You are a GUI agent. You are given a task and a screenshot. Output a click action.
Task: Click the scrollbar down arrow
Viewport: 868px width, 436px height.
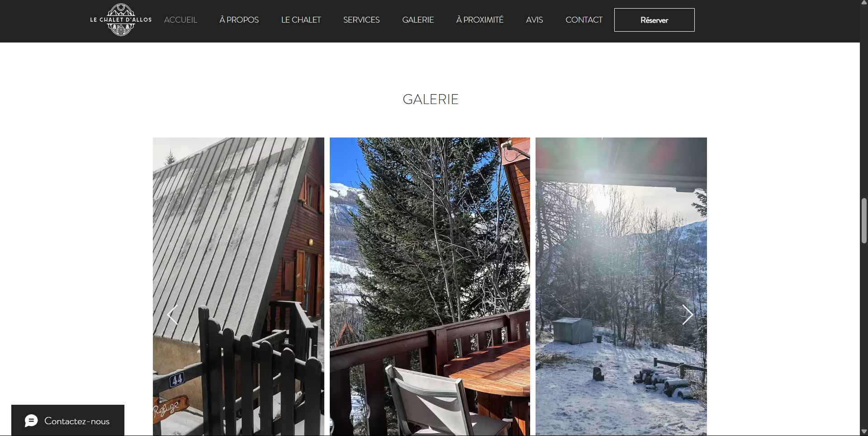[x=864, y=432]
